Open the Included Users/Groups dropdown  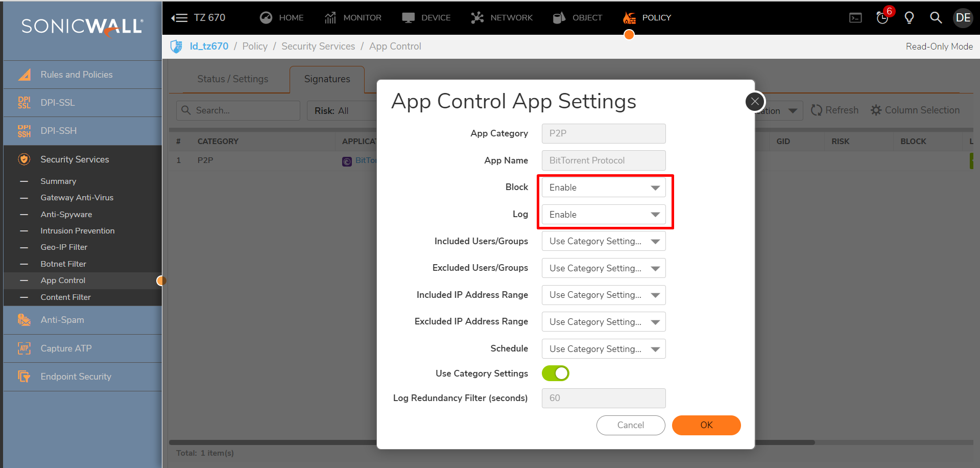click(604, 241)
